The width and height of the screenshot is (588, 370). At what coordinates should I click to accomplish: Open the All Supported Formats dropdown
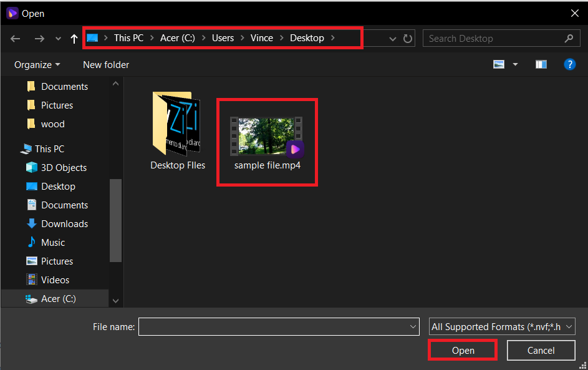click(502, 326)
